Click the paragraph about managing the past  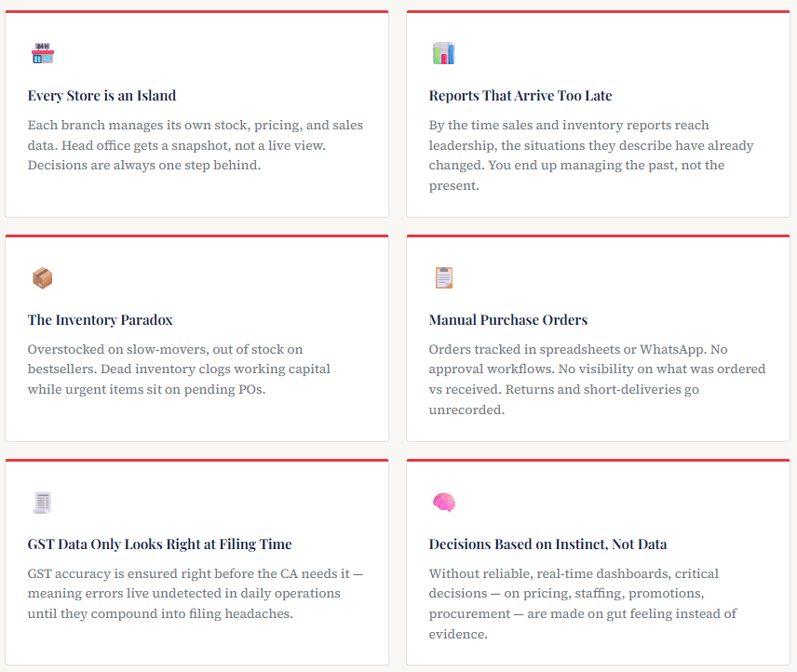click(x=591, y=155)
